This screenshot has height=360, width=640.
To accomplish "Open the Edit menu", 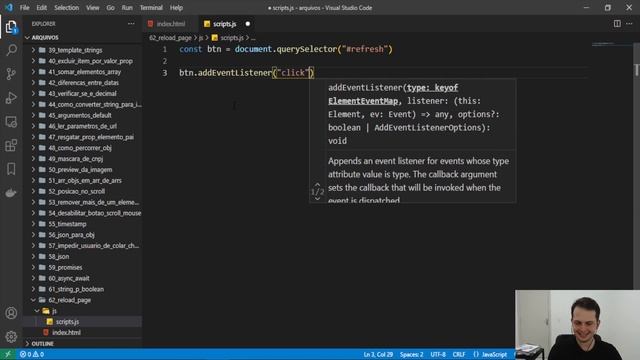I will click(x=42, y=8).
